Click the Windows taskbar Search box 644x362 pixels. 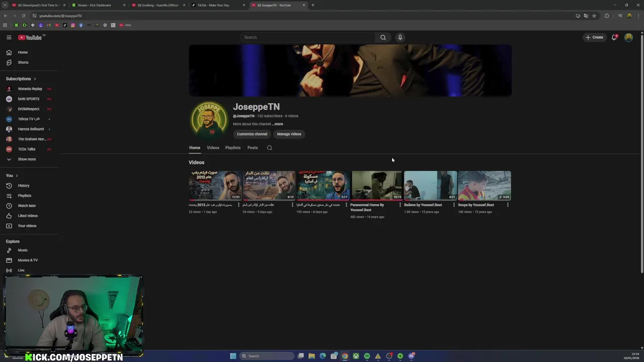tap(266, 356)
